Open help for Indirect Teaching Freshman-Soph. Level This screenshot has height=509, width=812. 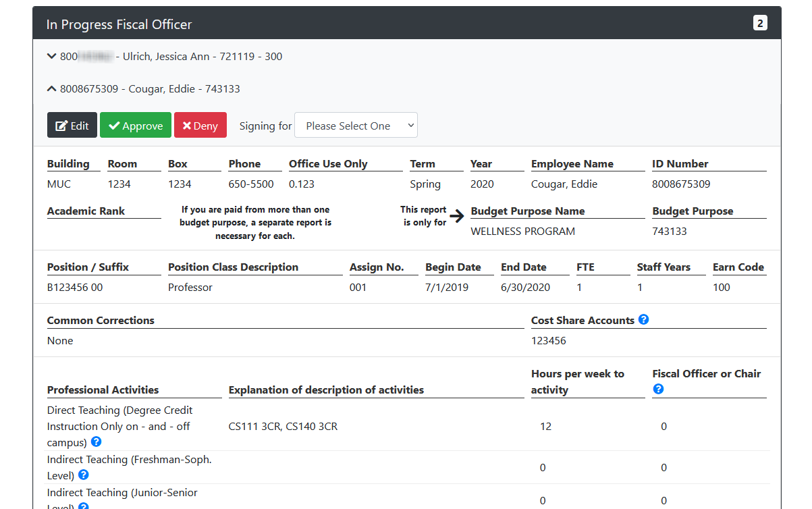click(83, 475)
